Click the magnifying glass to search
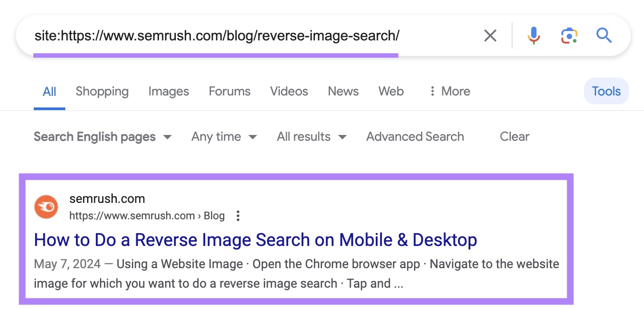The width and height of the screenshot is (644, 309). (604, 36)
